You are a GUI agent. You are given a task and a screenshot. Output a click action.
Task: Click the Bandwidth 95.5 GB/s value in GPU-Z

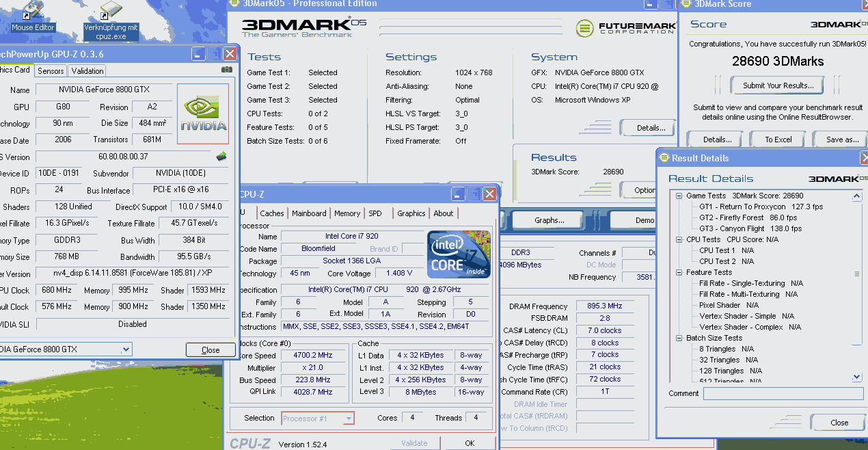click(x=194, y=257)
